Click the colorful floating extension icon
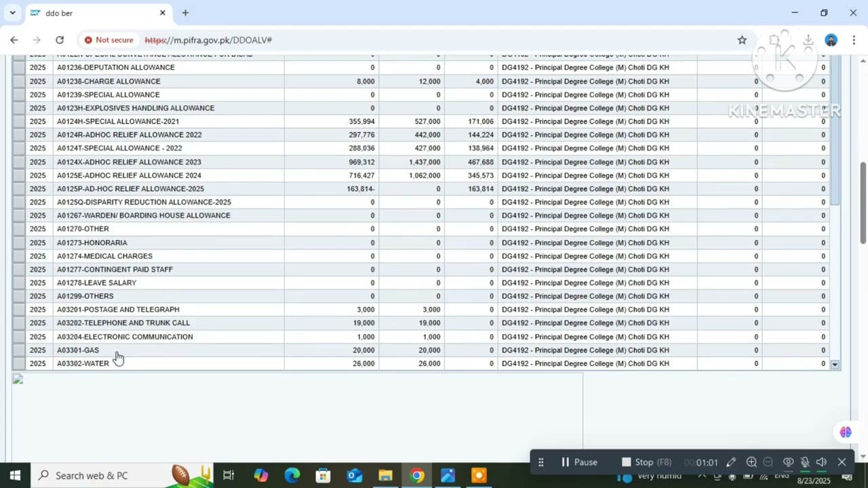Image resolution: width=868 pixels, height=488 pixels. coord(846,432)
